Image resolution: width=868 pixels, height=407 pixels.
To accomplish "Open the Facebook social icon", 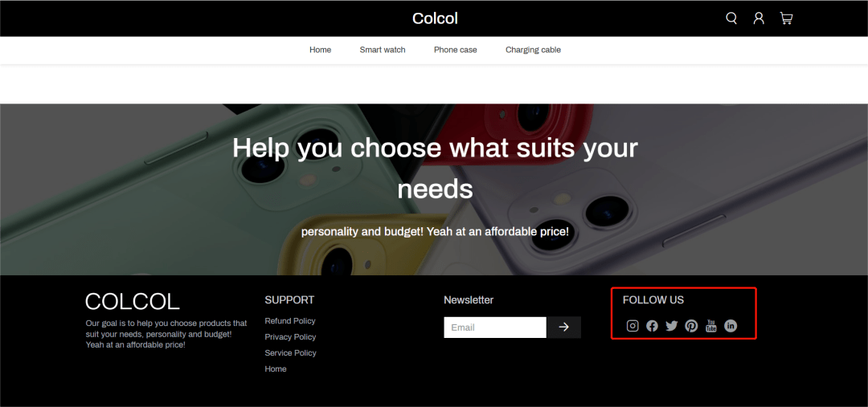I will pyautogui.click(x=652, y=326).
